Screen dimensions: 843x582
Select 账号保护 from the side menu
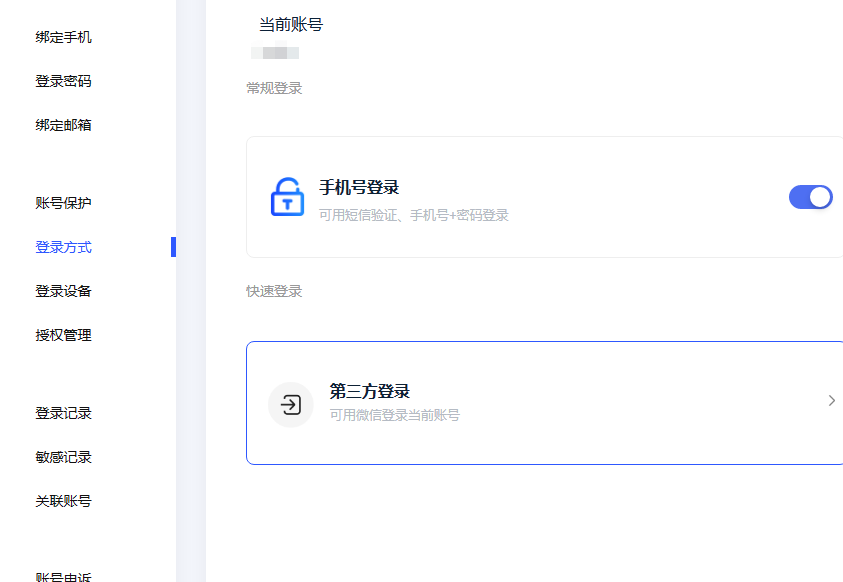[63, 203]
